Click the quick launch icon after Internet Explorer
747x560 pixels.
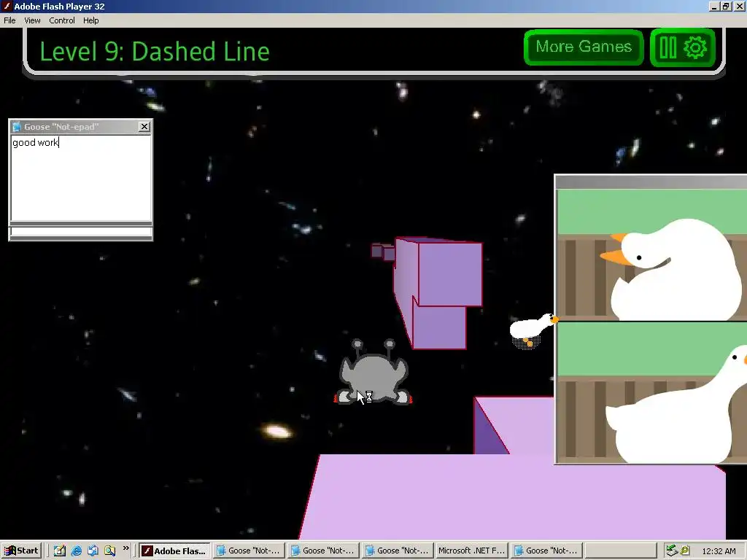tap(93, 551)
